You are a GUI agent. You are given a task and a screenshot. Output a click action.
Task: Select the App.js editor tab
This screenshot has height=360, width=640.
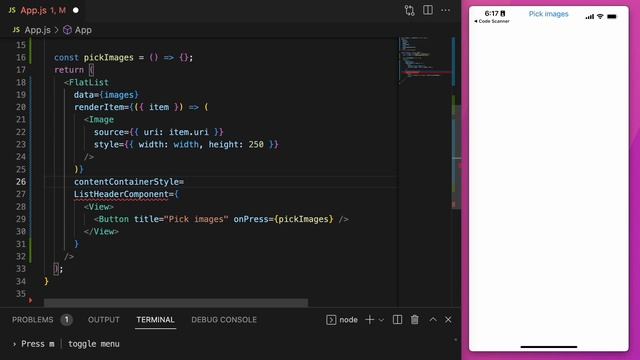coord(43,10)
